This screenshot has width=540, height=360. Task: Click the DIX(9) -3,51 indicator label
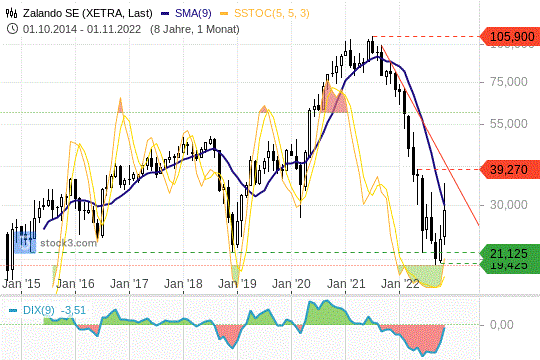coord(54,310)
